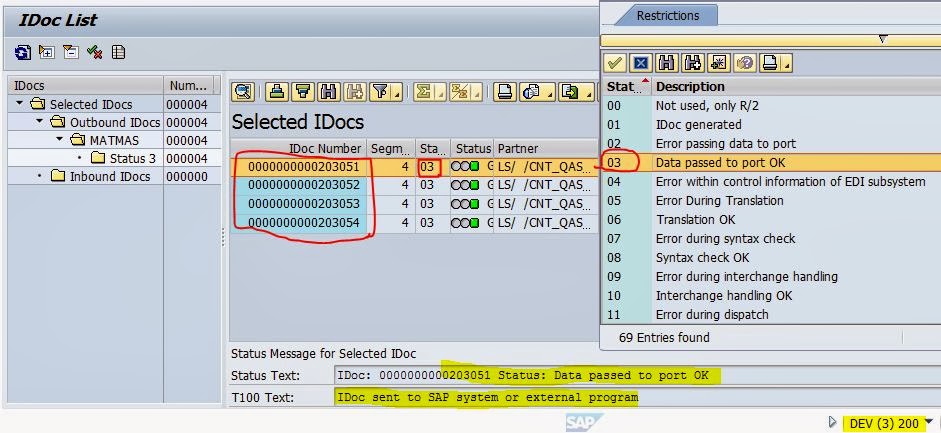
Task: Click the Segm... column header
Action: [x=391, y=148]
